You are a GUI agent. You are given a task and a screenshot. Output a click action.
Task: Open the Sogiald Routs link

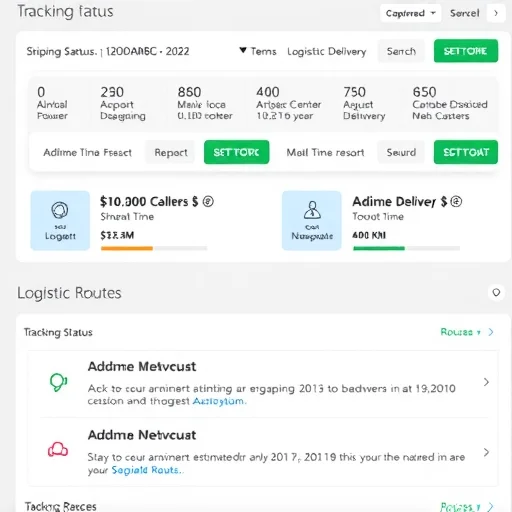coord(147,470)
